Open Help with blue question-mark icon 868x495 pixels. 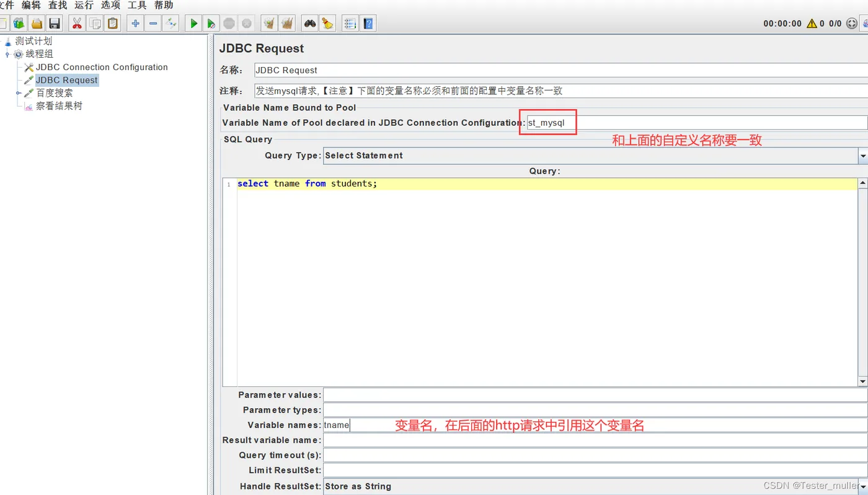368,24
